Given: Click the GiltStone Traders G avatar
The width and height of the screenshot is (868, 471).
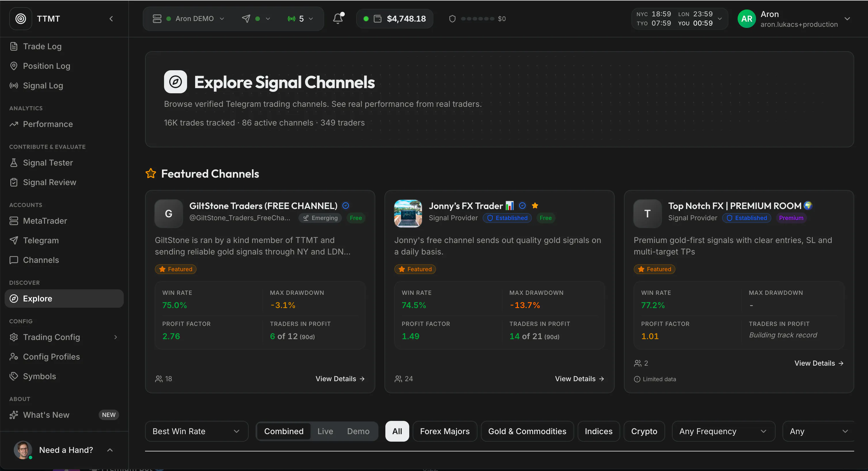Looking at the screenshot, I should 168,213.
